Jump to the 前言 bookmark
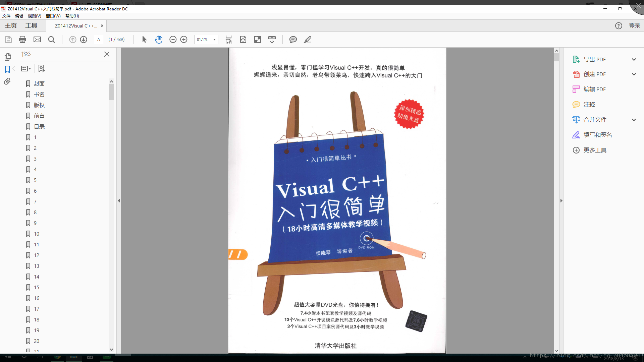Viewport: 644px width, 362px height. [39, 116]
